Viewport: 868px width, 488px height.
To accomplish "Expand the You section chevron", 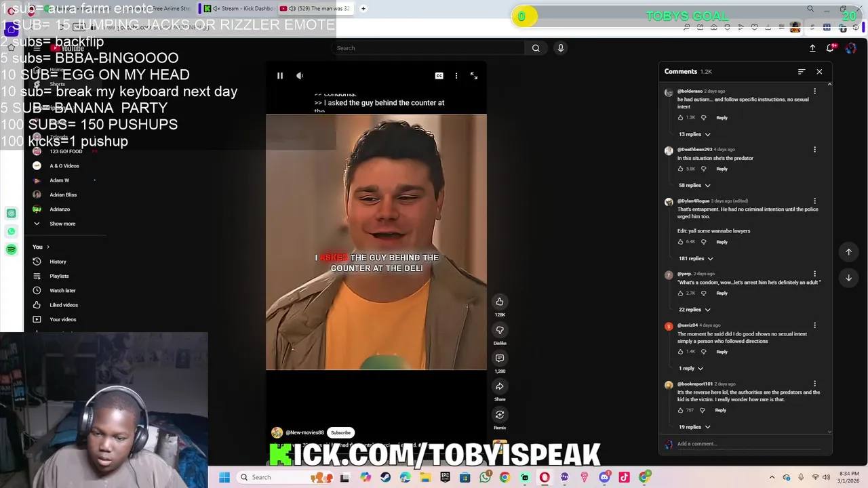I will point(47,247).
